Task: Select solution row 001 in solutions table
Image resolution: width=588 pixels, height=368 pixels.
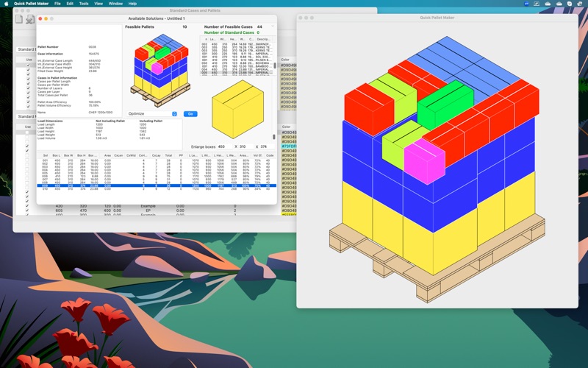Action: tap(157, 160)
